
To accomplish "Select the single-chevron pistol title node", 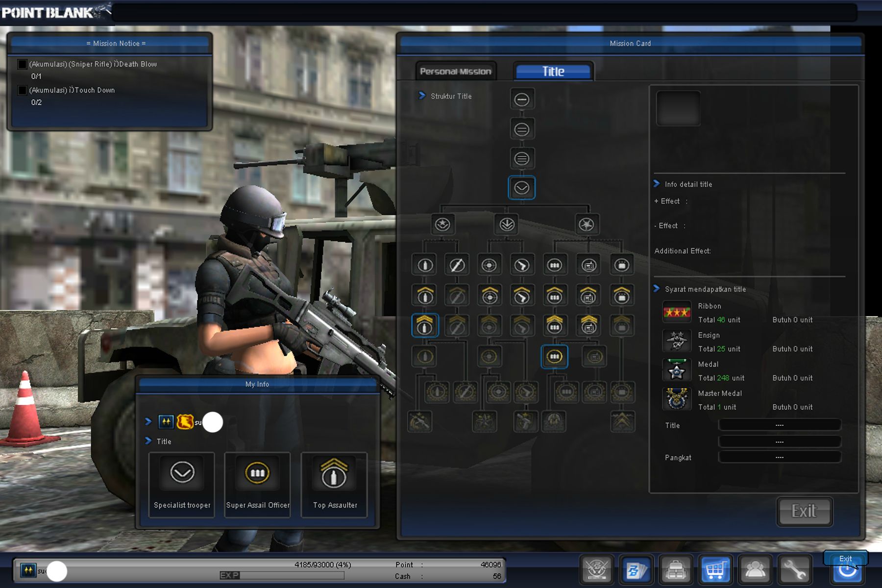I will point(521,295).
